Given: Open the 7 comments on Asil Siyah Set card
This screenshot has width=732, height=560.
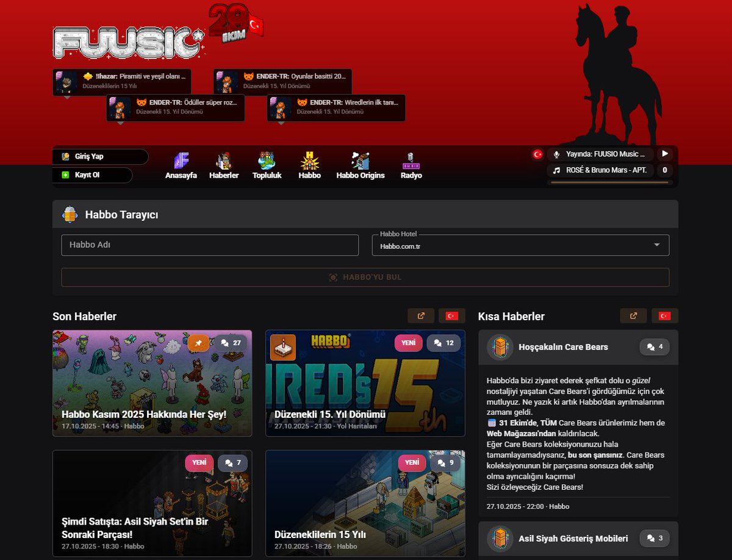Looking at the screenshot, I should (x=232, y=463).
